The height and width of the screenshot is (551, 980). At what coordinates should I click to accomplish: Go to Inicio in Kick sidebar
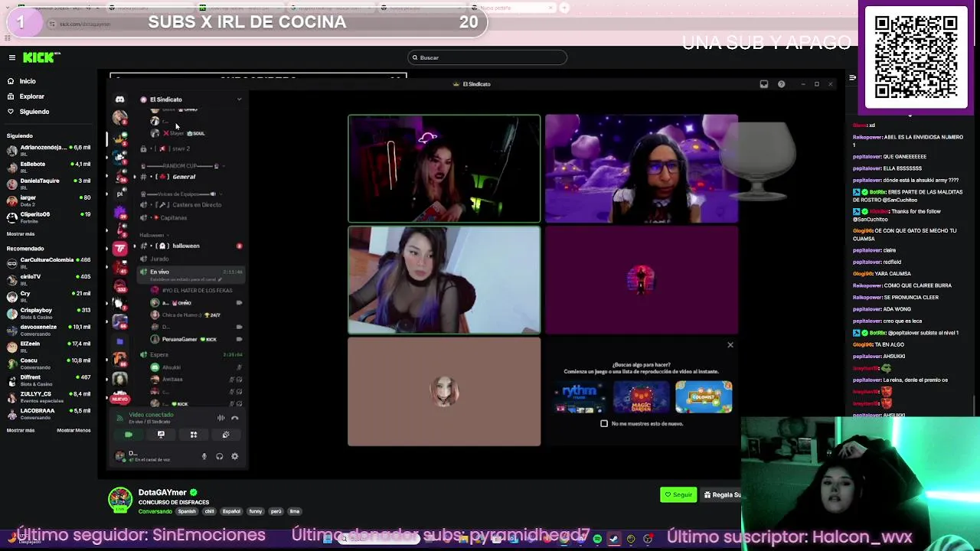pos(28,81)
